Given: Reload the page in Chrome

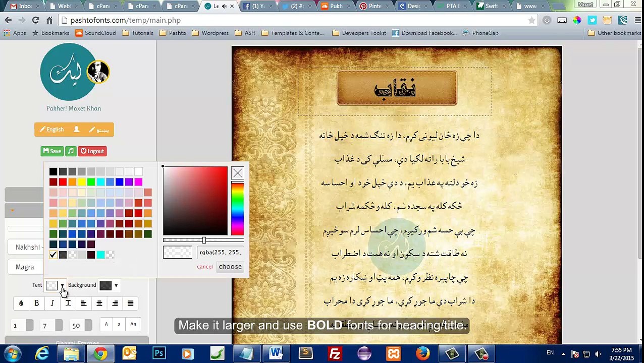Looking at the screenshot, I should click(35, 20).
